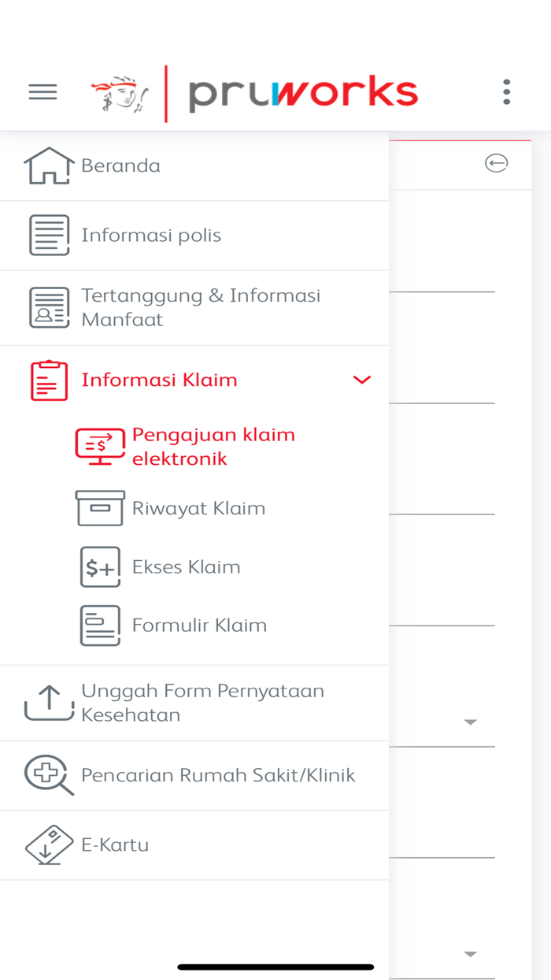Open the first dropdown arrow behind the menu
The image size is (551, 980).
pos(471,722)
